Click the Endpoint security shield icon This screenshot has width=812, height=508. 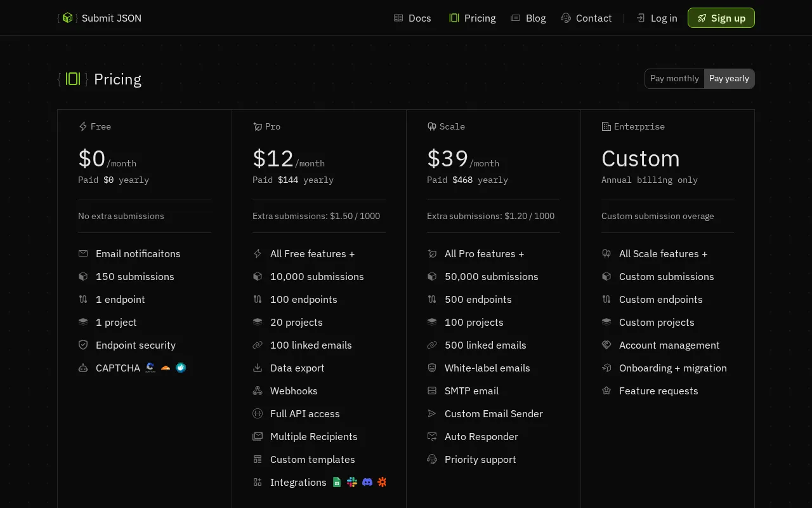coord(83,345)
